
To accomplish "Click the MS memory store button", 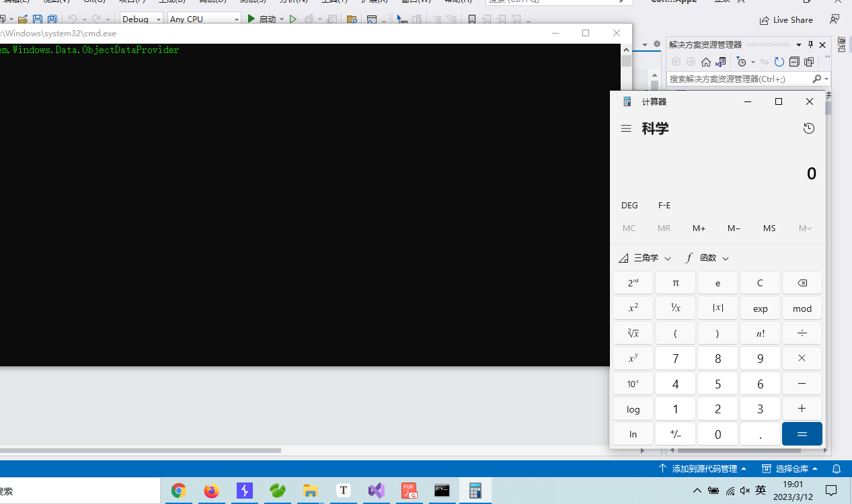I will click(769, 228).
